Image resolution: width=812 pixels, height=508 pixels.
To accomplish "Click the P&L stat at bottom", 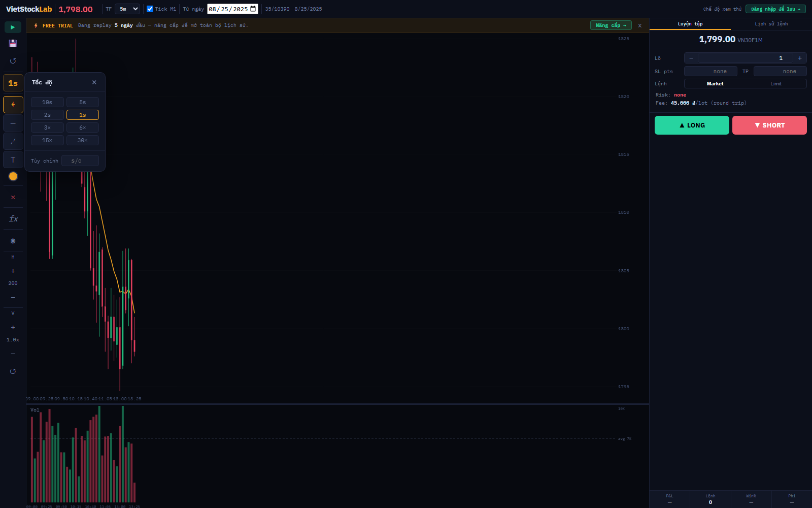I will [669, 499].
